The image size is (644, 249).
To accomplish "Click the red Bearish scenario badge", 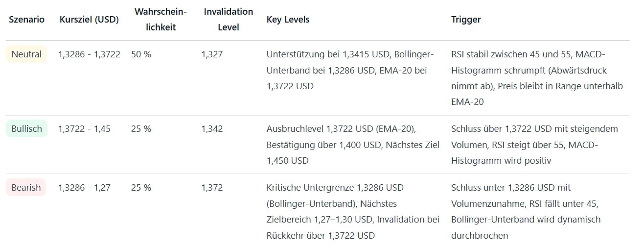I will (26, 188).
